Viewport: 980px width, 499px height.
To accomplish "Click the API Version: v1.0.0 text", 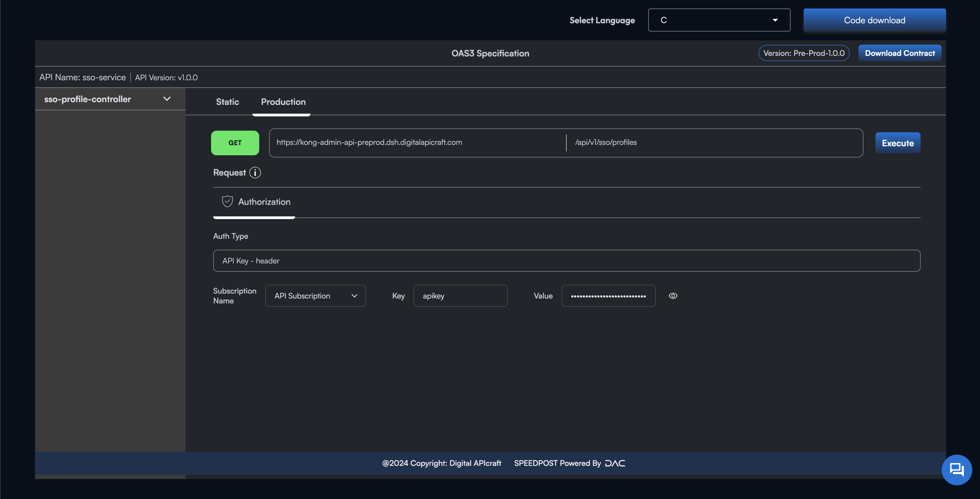I will [x=166, y=78].
